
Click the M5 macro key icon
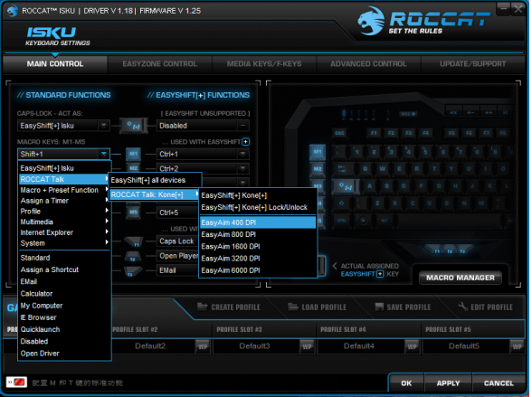tap(133, 213)
